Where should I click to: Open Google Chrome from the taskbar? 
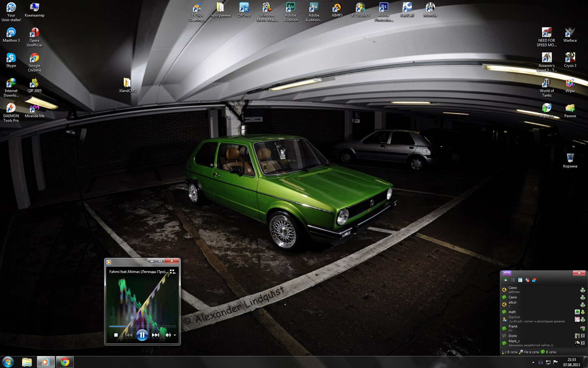65,362
